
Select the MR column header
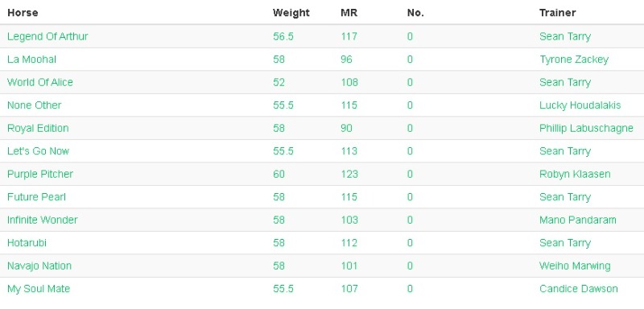(349, 13)
